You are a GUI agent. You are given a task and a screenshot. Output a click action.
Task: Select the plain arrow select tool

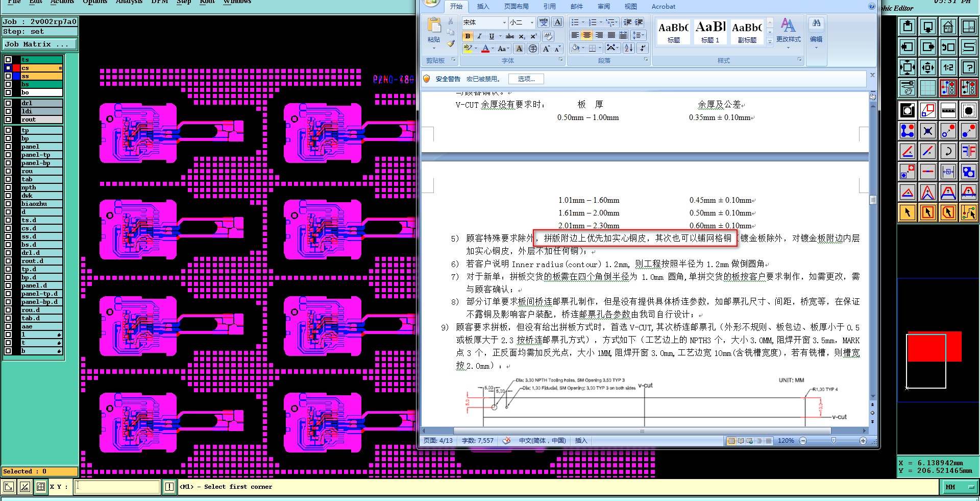pos(908,212)
